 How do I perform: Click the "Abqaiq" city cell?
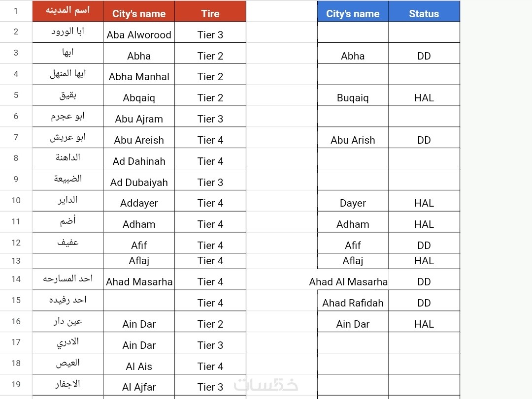pos(139,97)
